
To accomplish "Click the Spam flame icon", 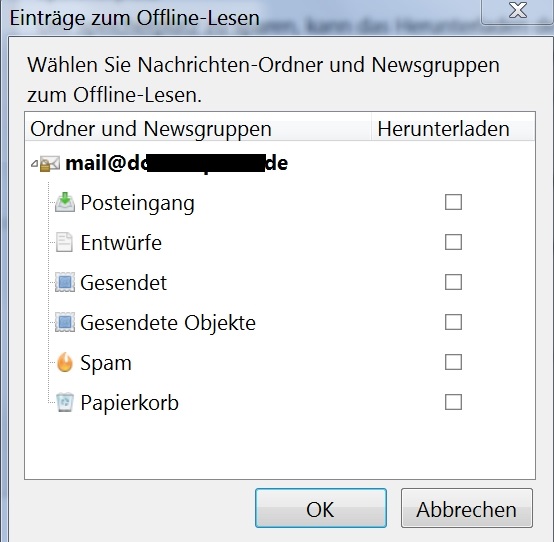I will coord(65,362).
